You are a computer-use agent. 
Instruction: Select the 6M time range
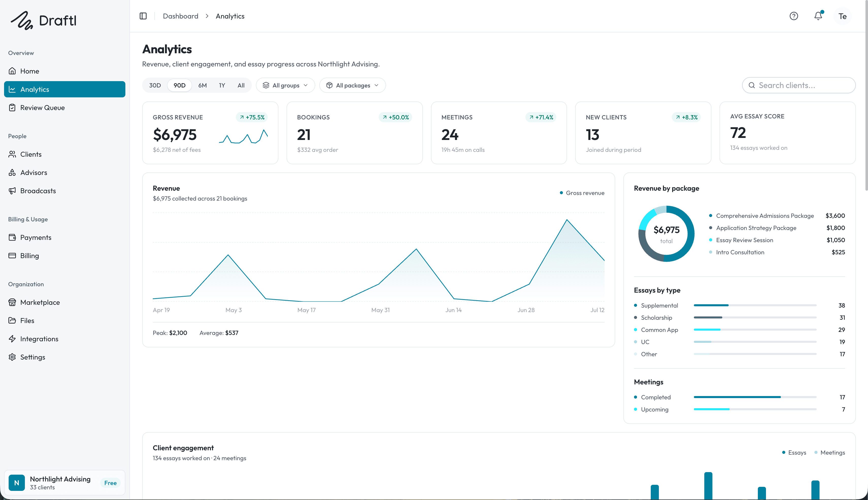(203, 85)
